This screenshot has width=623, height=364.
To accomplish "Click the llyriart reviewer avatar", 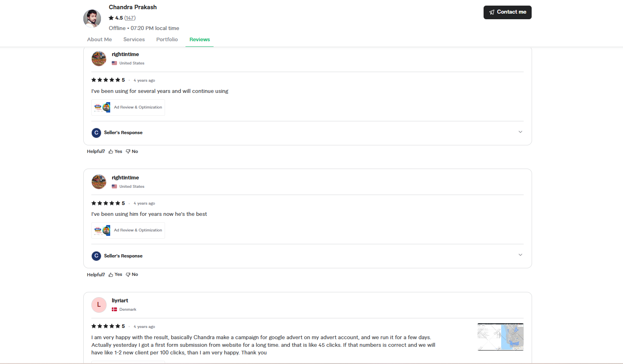I will (x=99, y=305).
